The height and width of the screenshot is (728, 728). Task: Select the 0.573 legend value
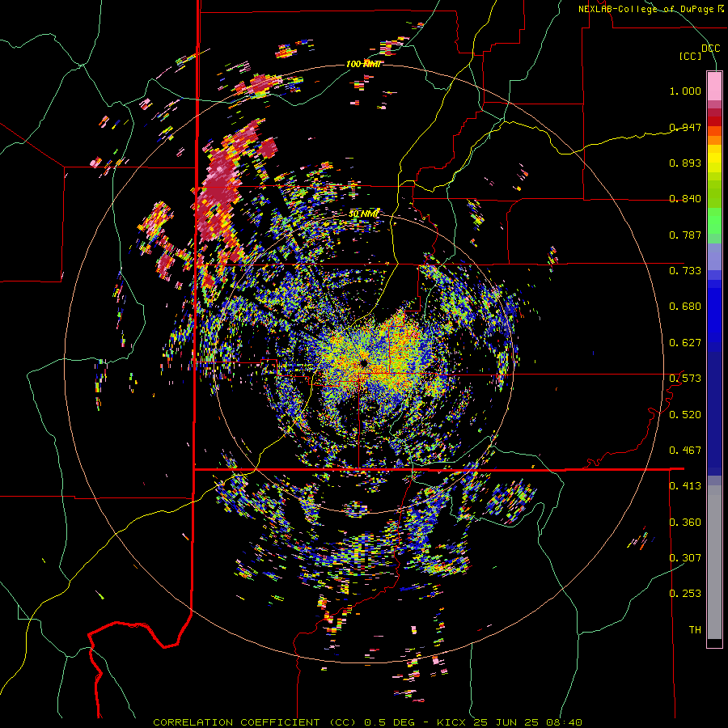(685, 379)
